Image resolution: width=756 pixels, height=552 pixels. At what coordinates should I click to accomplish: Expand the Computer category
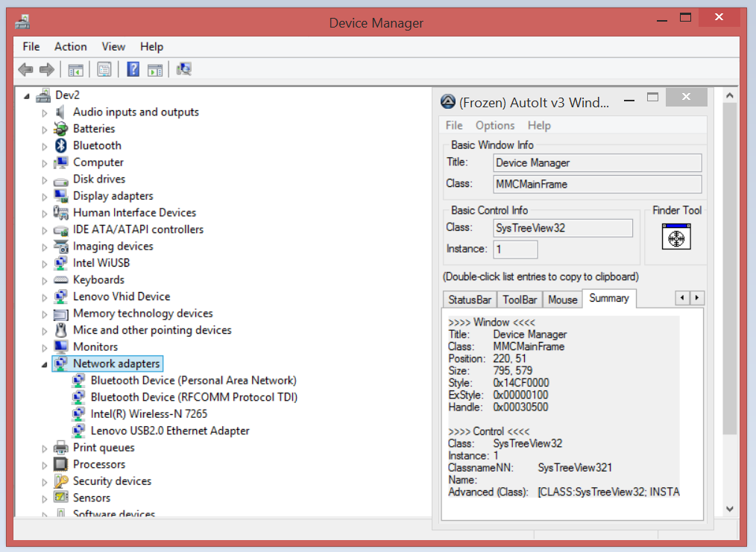coord(44,163)
